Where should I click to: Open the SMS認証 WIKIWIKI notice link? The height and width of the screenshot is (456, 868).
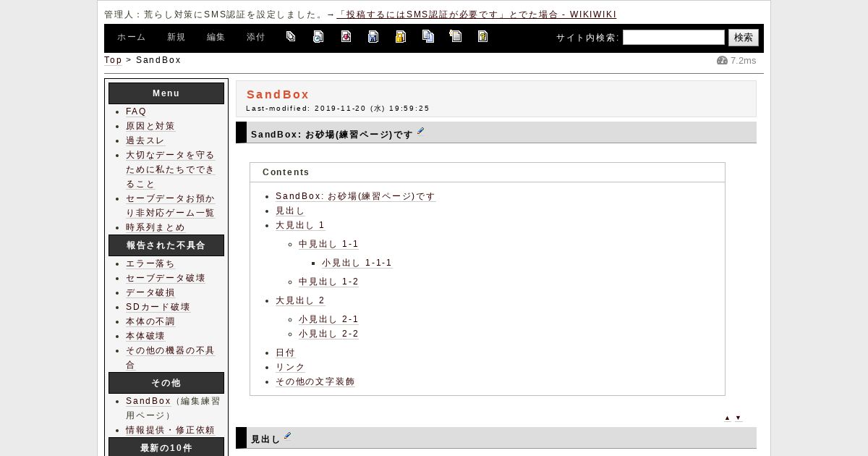pos(477,14)
